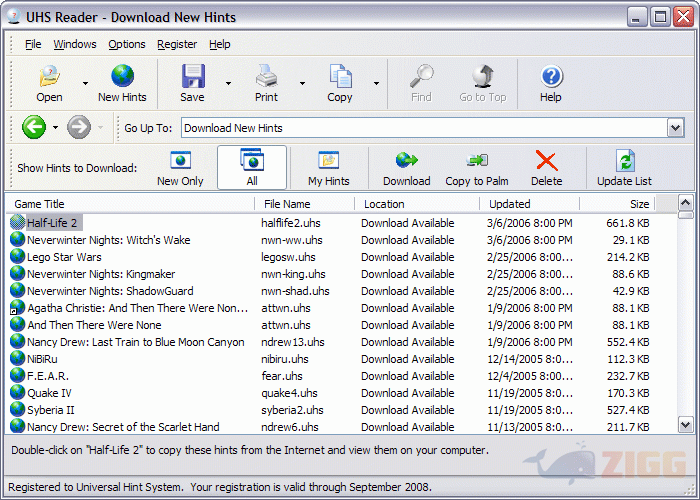
Task: Sort by Updated column header
Action: coord(529,204)
